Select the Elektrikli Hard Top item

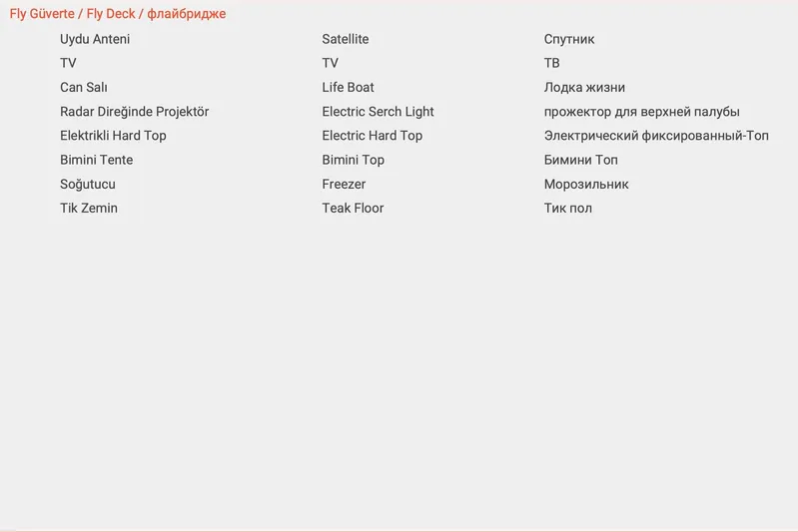pyautogui.click(x=113, y=136)
